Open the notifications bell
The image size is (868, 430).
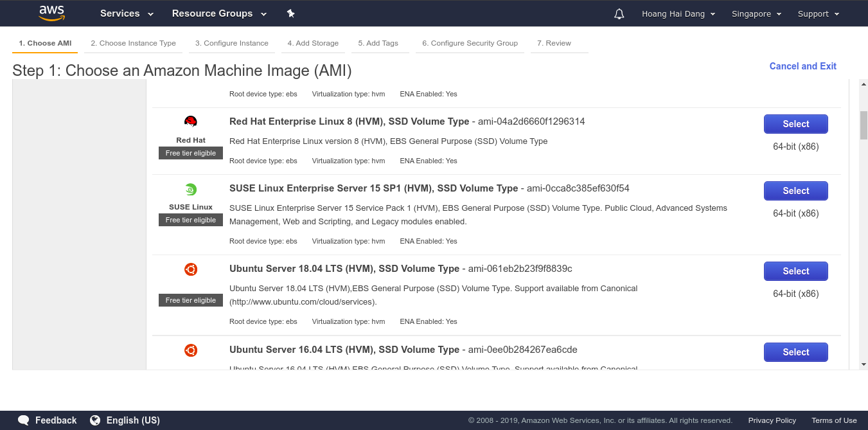619,14
